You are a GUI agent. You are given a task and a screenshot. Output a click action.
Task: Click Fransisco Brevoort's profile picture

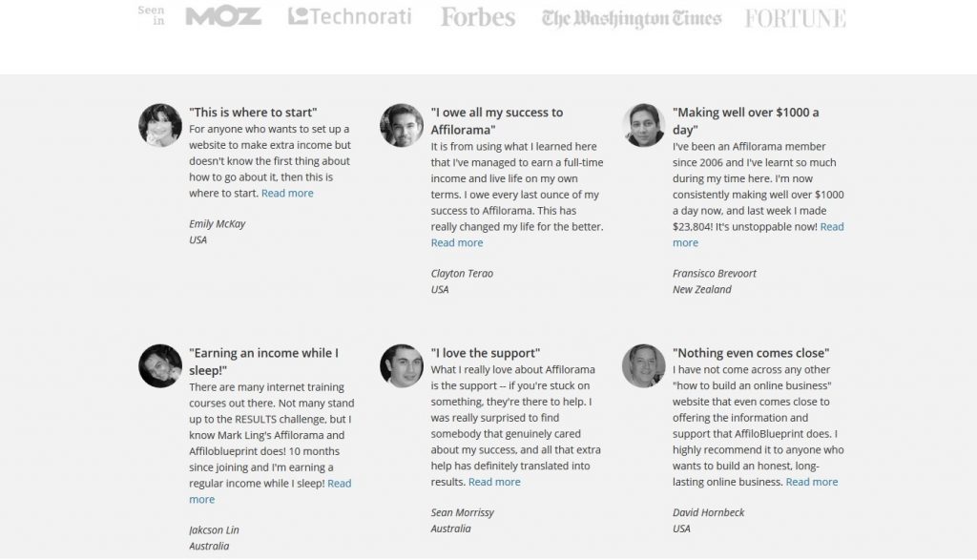644,125
